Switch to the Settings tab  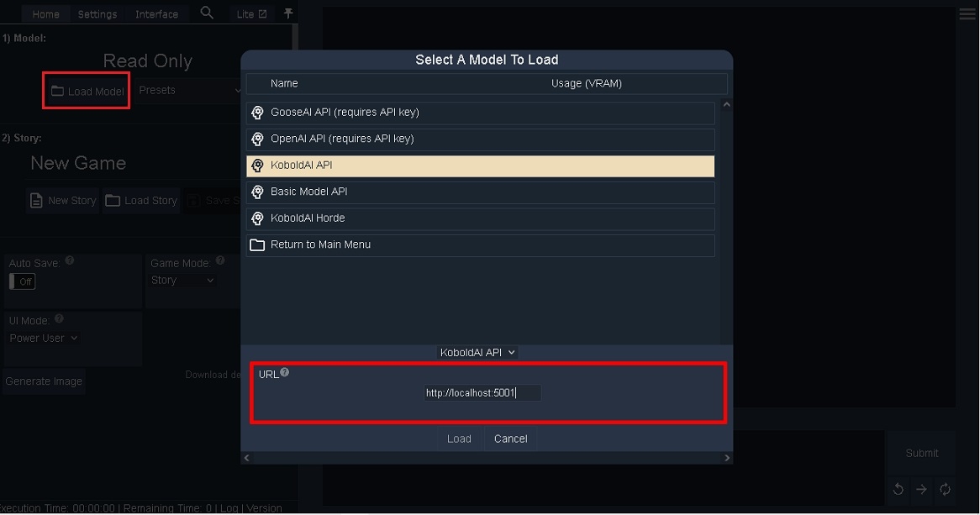tap(97, 14)
